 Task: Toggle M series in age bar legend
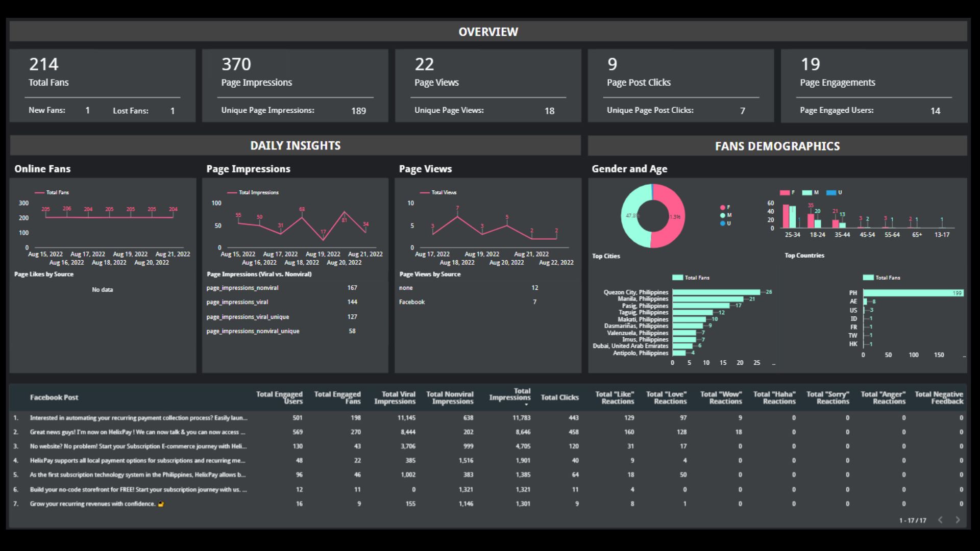(x=807, y=193)
